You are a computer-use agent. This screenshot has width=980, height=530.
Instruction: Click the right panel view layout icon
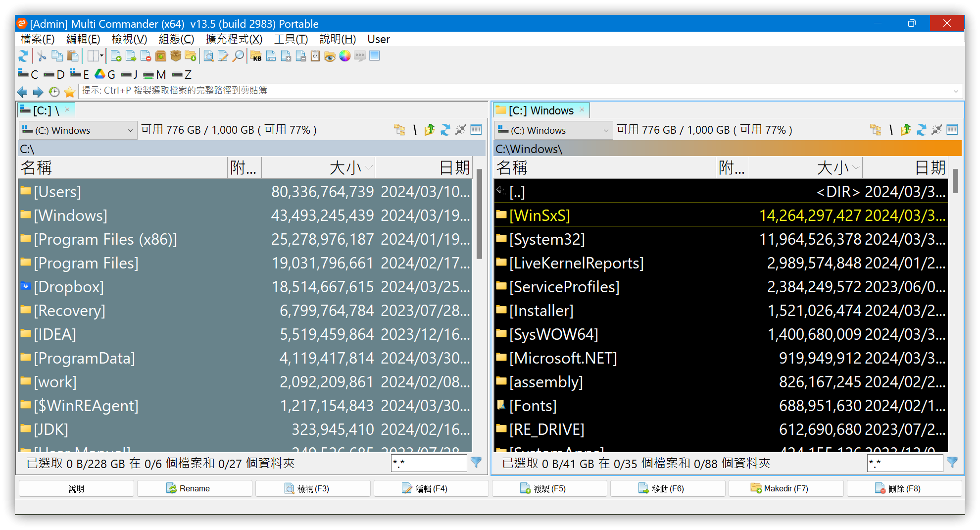click(952, 130)
